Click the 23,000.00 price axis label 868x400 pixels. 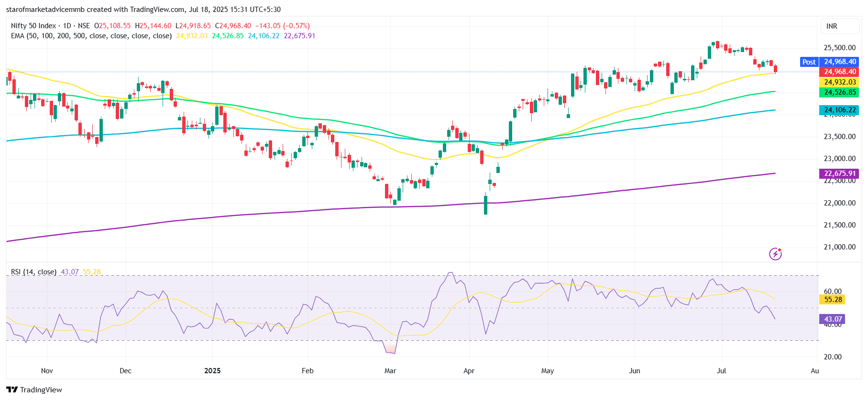[839, 159]
